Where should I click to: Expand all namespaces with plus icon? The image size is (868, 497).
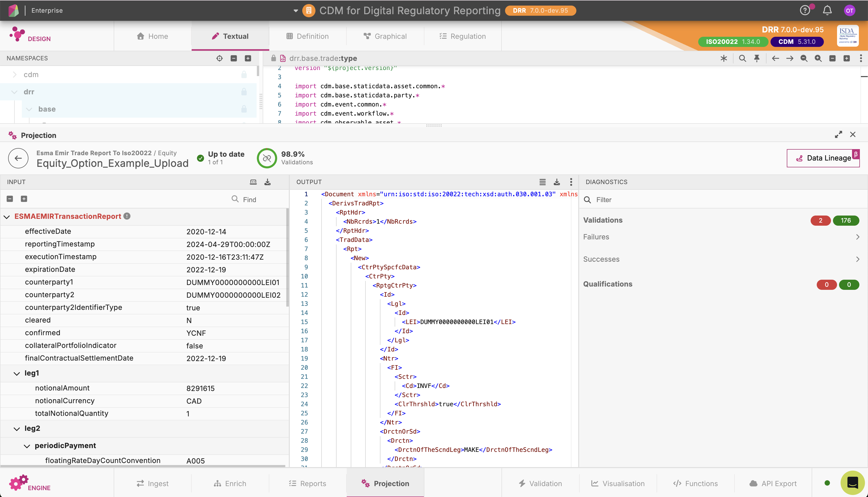click(248, 58)
